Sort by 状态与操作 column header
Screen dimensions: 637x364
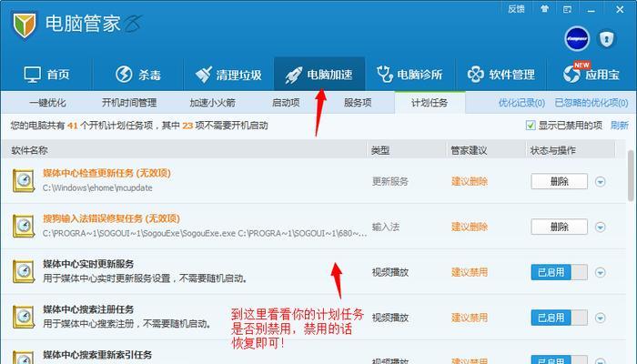coord(553,150)
